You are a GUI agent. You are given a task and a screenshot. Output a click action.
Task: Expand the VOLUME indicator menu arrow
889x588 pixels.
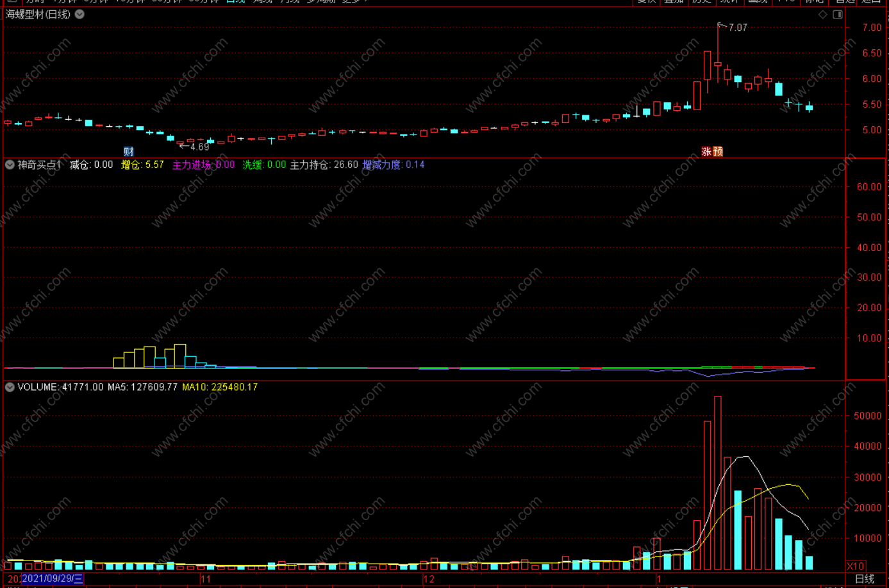point(10,387)
